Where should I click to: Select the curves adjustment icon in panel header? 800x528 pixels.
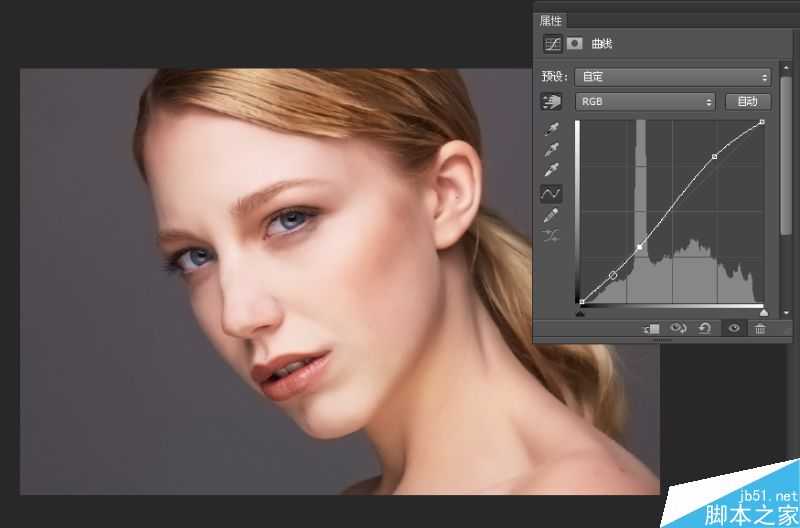pyautogui.click(x=552, y=44)
